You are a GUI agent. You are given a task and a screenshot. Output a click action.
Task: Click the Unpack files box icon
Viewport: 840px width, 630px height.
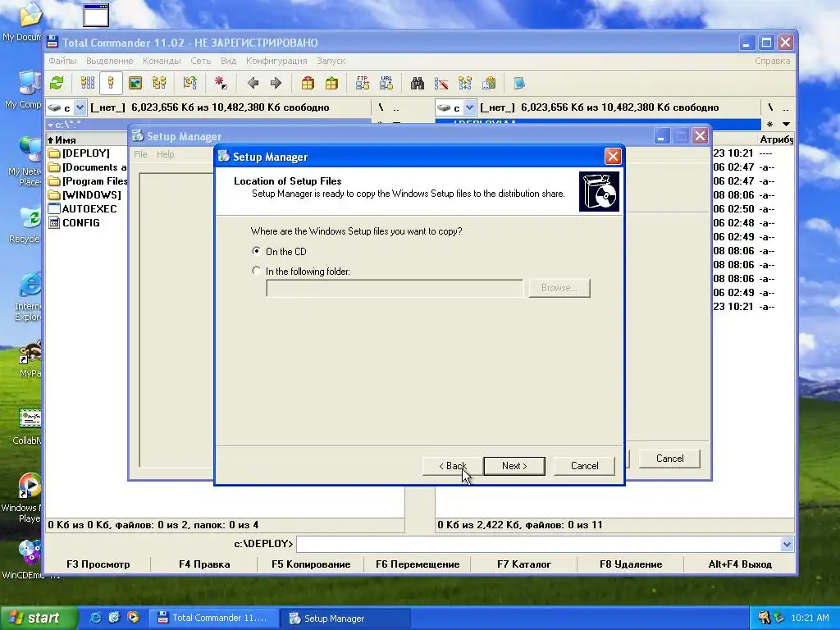point(331,83)
